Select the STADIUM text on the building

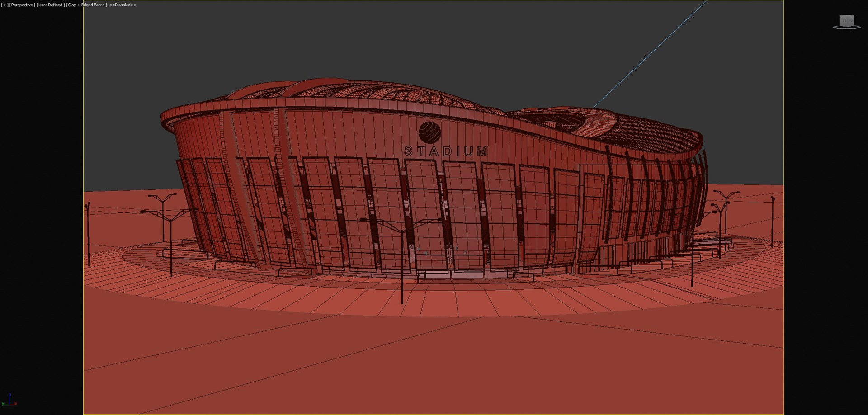point(446,151)
